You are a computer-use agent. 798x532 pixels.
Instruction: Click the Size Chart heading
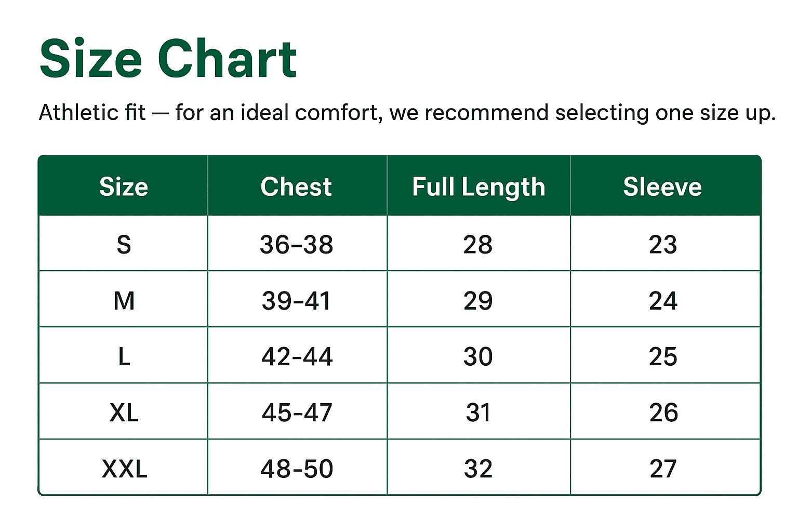coord(168,59)
